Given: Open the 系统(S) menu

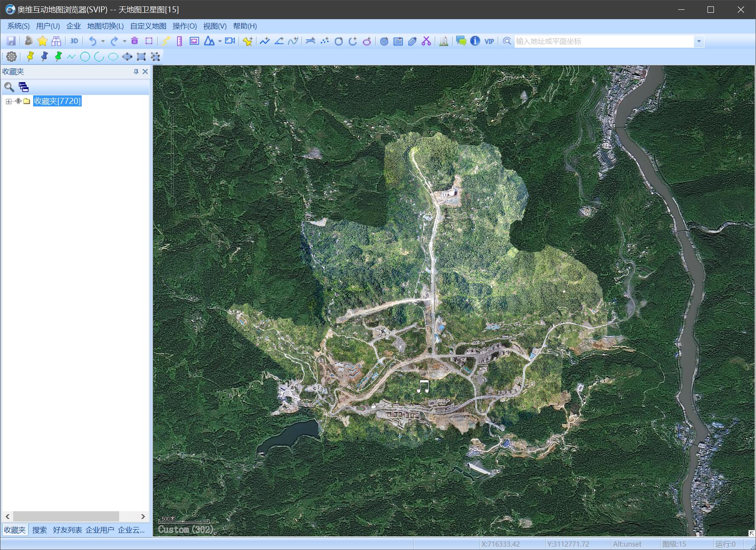Looking at the screenshot, I should 18,26.
